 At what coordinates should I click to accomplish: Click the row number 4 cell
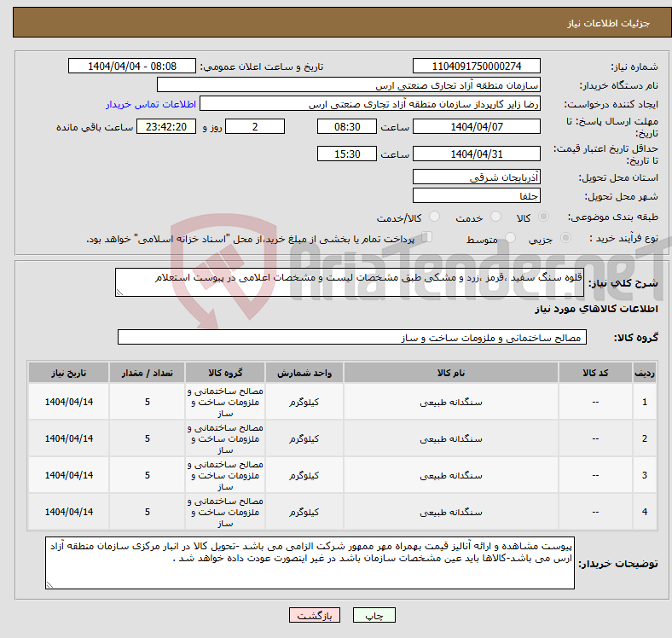pyautogui.click(x=644, y=512)
